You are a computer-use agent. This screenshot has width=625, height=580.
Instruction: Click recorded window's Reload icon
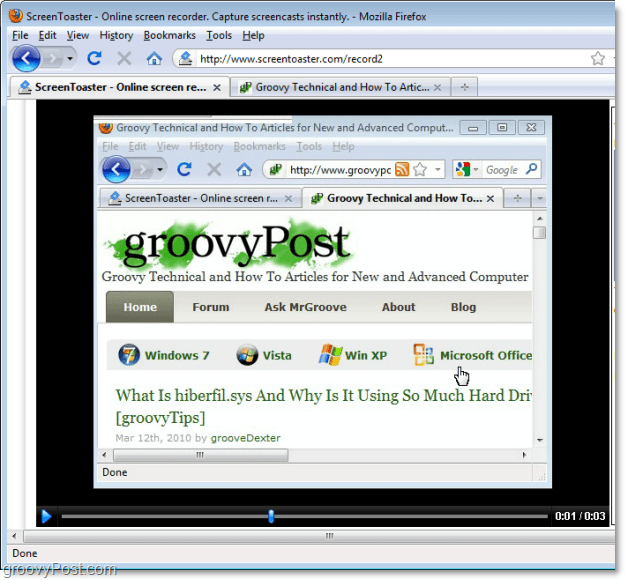(x=184, y=169)
